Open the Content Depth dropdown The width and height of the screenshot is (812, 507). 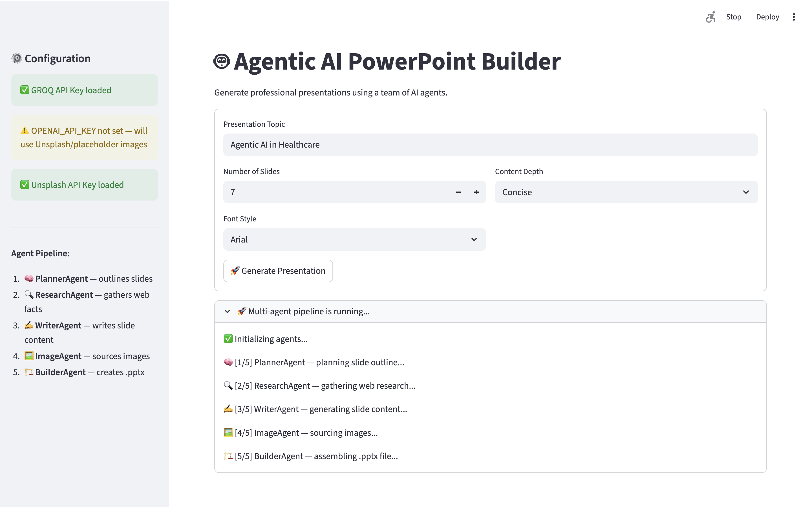pyautogui.click(x=626, y=192)
